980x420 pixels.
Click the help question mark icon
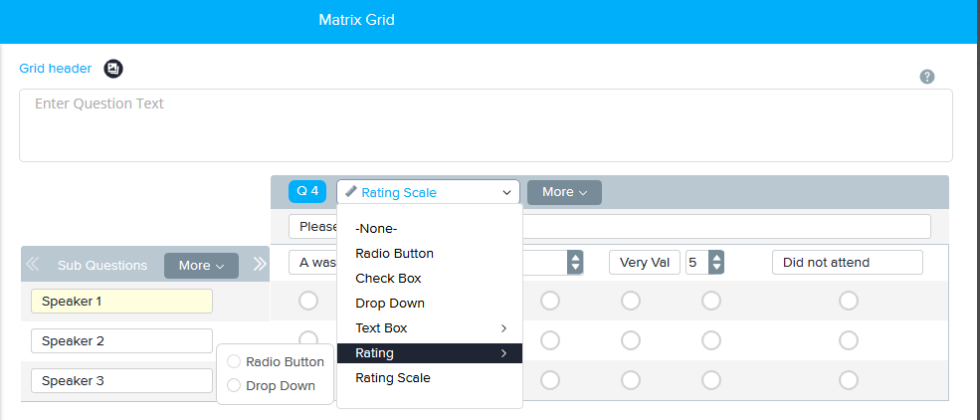(927, 77)
